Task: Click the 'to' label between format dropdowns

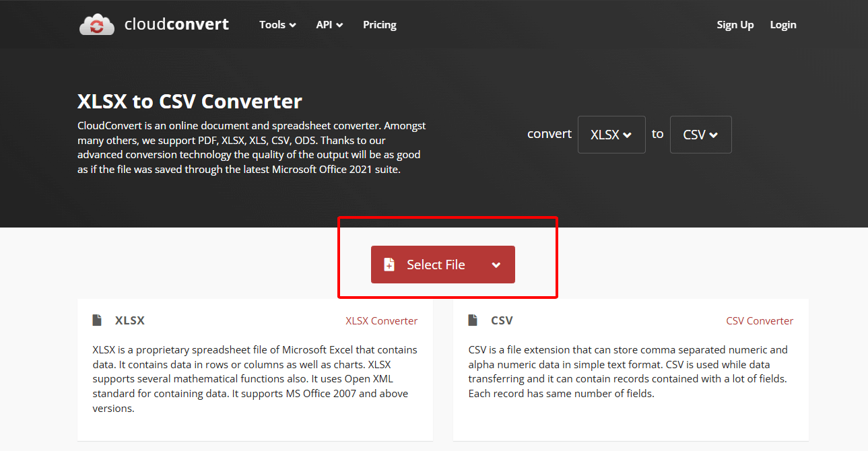Action: [x=658, y=134]
